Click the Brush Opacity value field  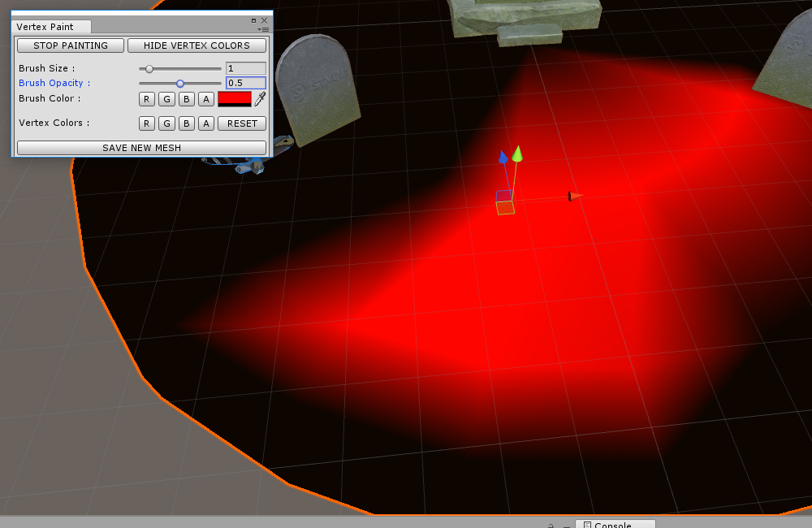246,83
